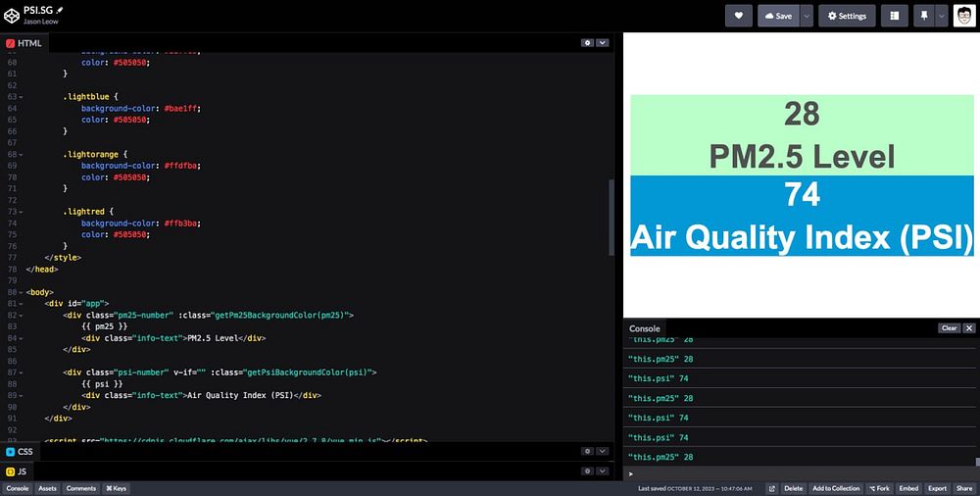
Task: Select the HTML editor tab
Action: coord(24,43)
